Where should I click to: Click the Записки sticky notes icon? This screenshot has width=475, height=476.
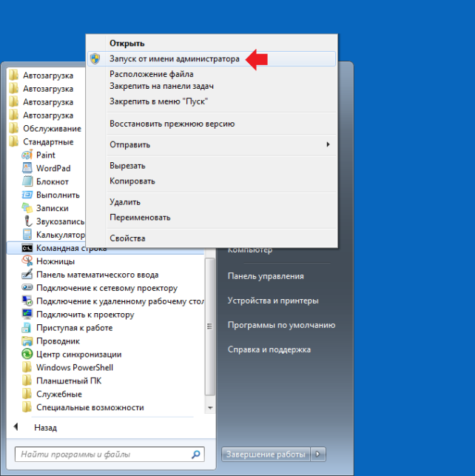pos(27,208)
